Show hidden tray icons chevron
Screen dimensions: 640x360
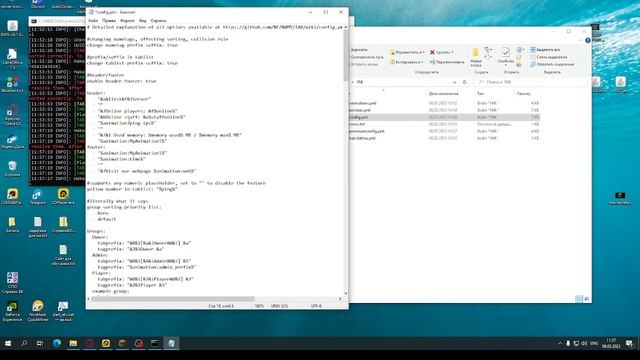[x=560, y=343]
